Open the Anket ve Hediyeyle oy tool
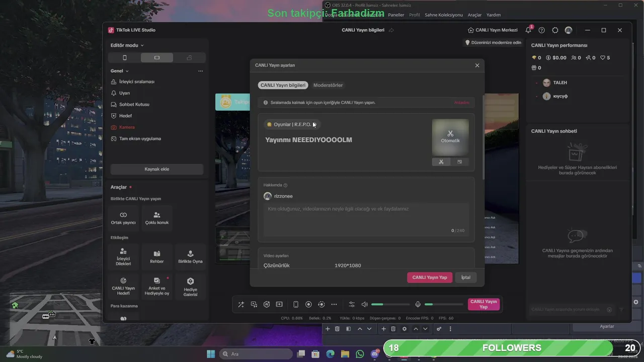The height and width of the screenshot is (362, 644). pos(157,286)
